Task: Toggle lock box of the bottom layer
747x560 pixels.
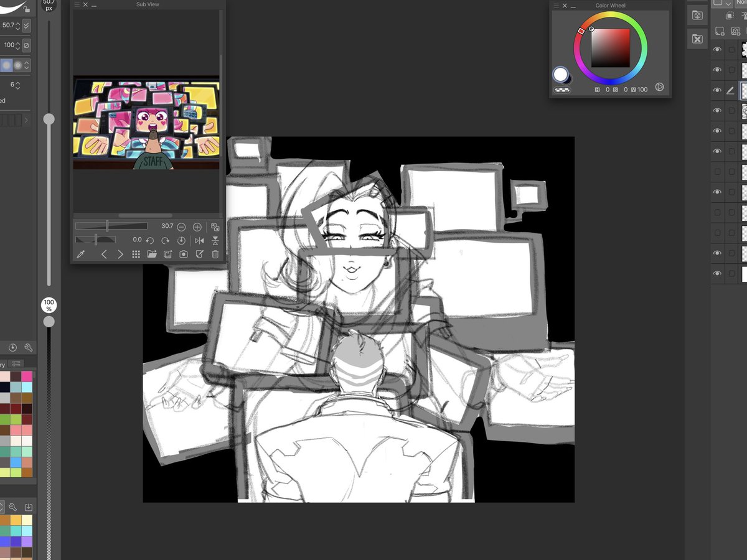Action: pyautogui.click(x=731, y=273)
